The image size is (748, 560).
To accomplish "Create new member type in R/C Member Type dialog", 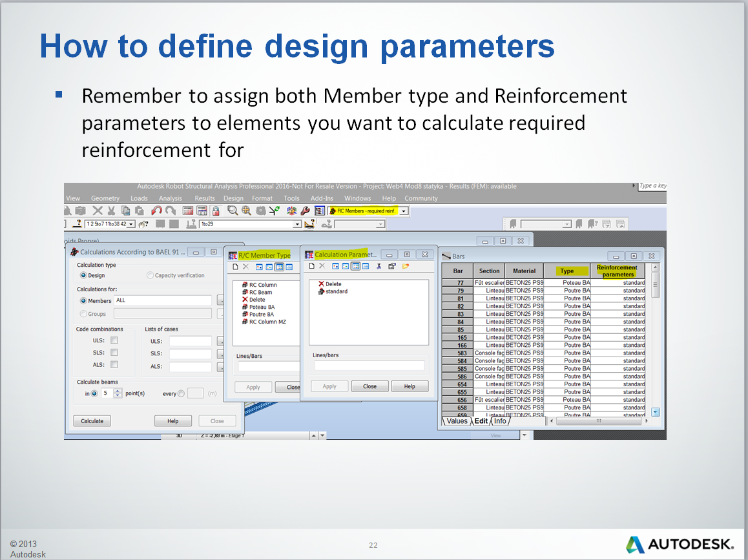I will pos(235,267).
